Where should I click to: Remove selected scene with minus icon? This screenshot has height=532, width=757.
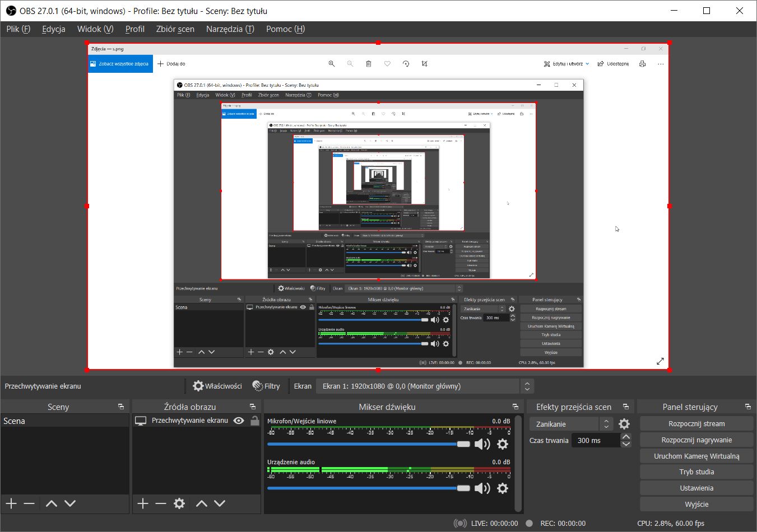pos(29,503)
